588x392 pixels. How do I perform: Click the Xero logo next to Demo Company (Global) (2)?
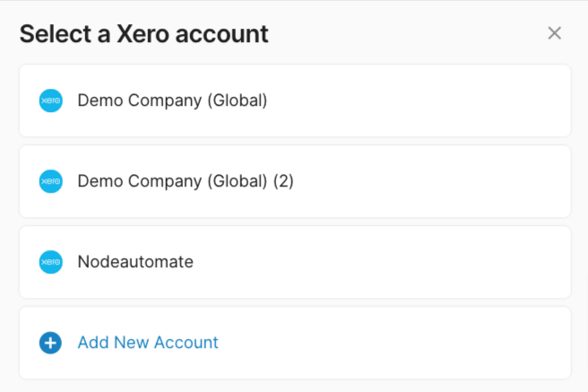tap(51, 181)
